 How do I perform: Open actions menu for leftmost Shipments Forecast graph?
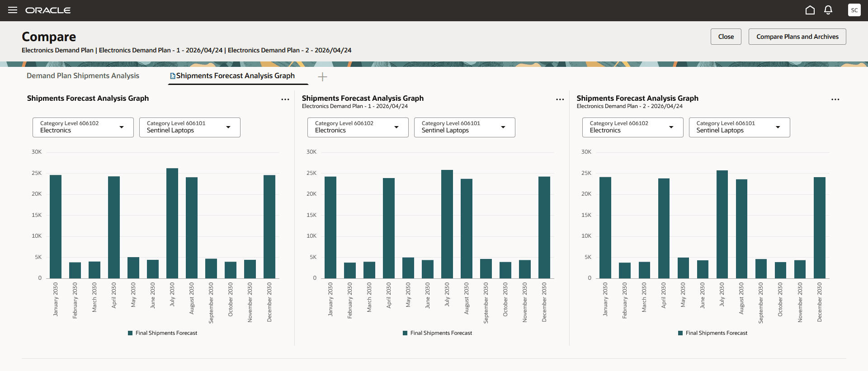click(285, 99)
